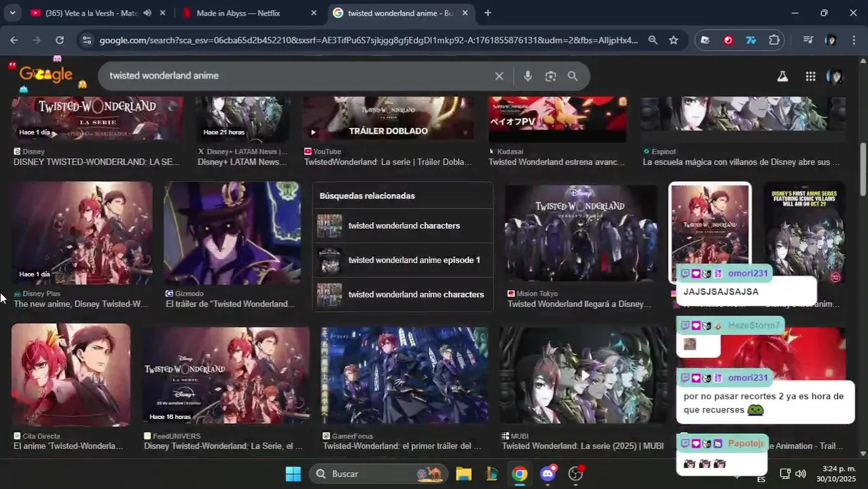Clear the search box with the X

pyautogui.click(x=499, y=76)
